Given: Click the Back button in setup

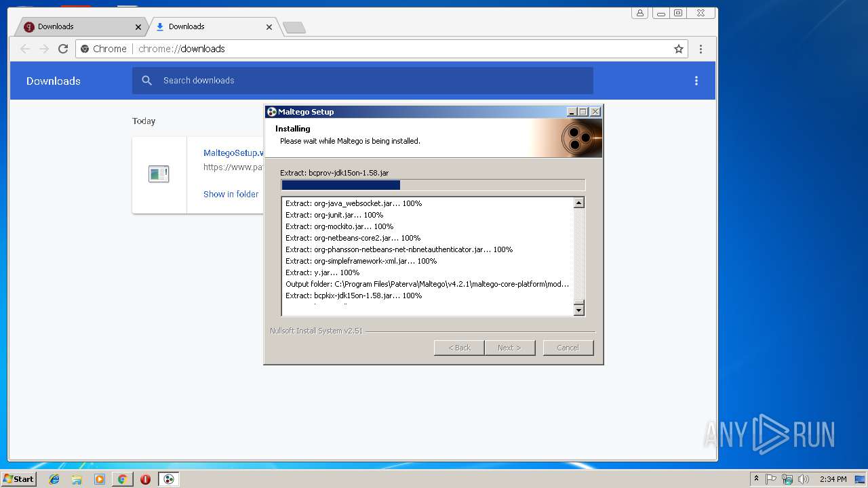Looking at the screenshot, I should coord(459,348).
